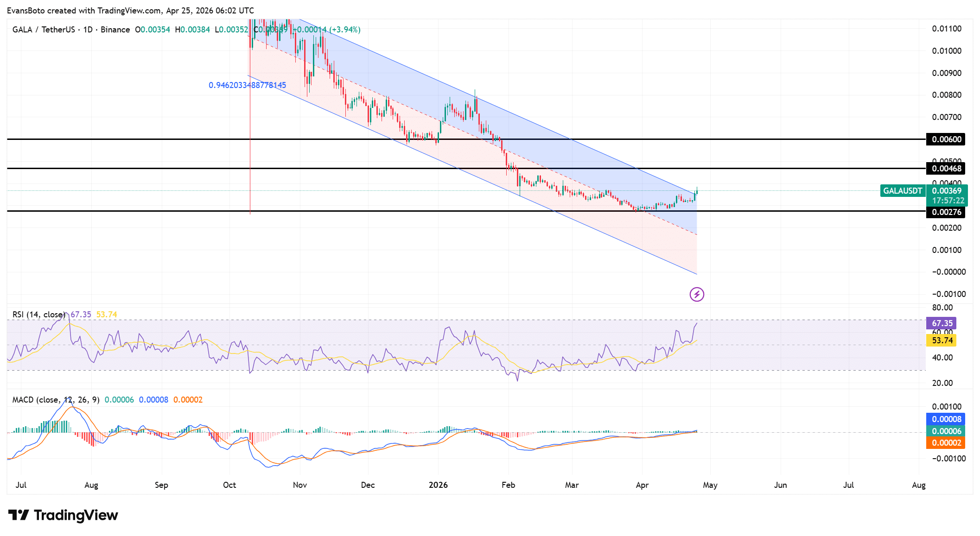Click the channel ratio label 0.9462033488778145
The height and width of the screenshot is (536, 980).
coord(248,85)
